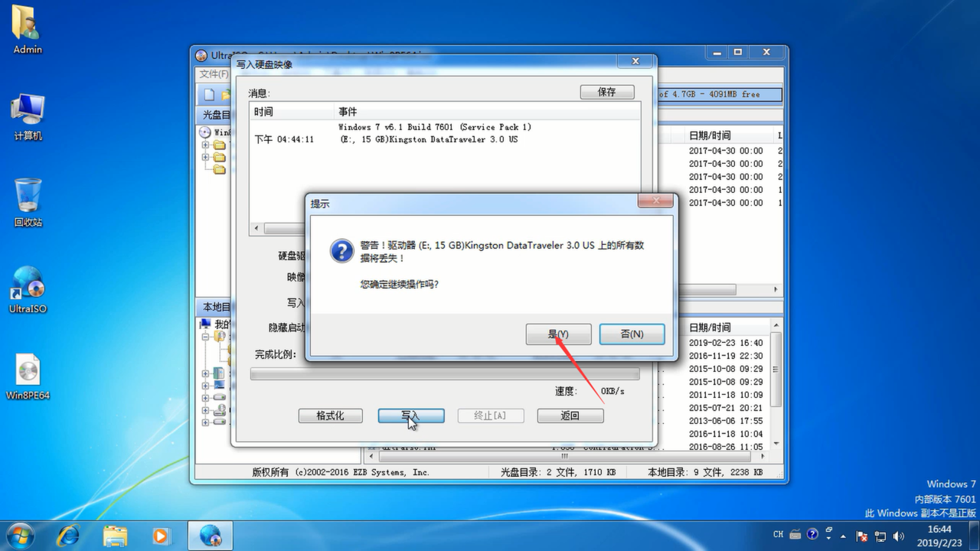Select the disc image root node in 光盘目录 tree
This screenshot has height=551, width=980.
(x=214, y=132)
